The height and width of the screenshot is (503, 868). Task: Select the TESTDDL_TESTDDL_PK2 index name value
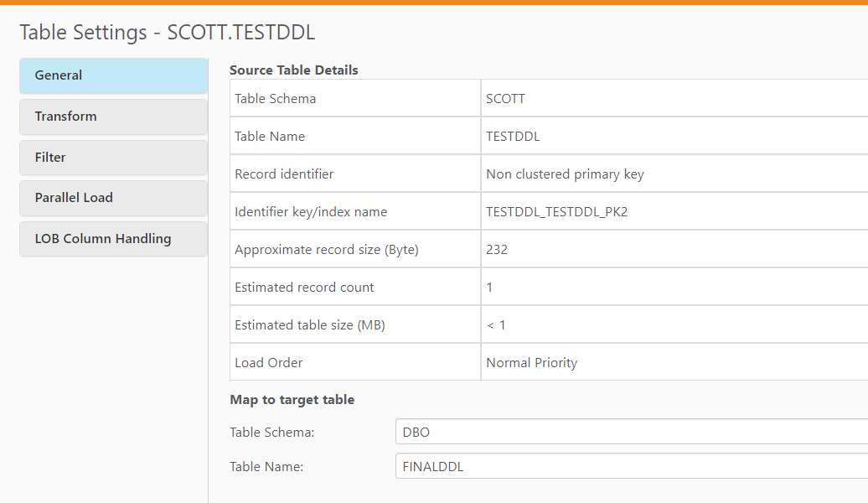[556, 212]
